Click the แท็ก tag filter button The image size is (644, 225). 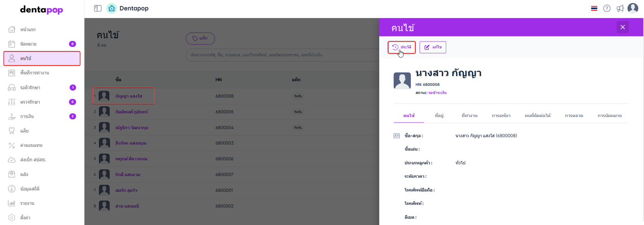coord(200,39)
